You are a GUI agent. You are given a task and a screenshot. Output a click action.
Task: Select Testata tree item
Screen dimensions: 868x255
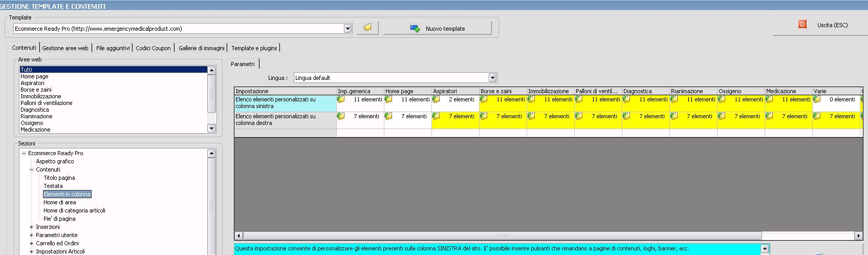(x=53, y=186)
